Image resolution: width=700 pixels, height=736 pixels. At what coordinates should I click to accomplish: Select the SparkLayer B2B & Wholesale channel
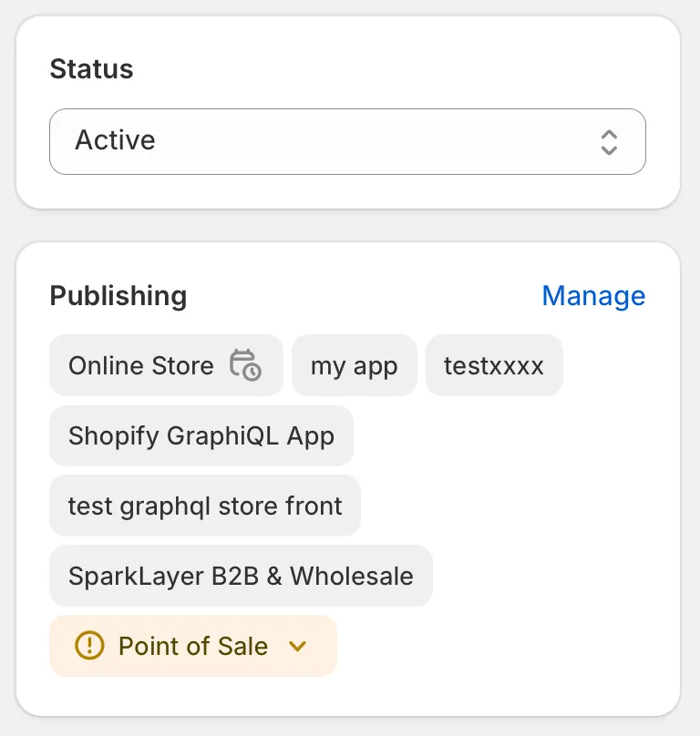(x=241, y=576)
